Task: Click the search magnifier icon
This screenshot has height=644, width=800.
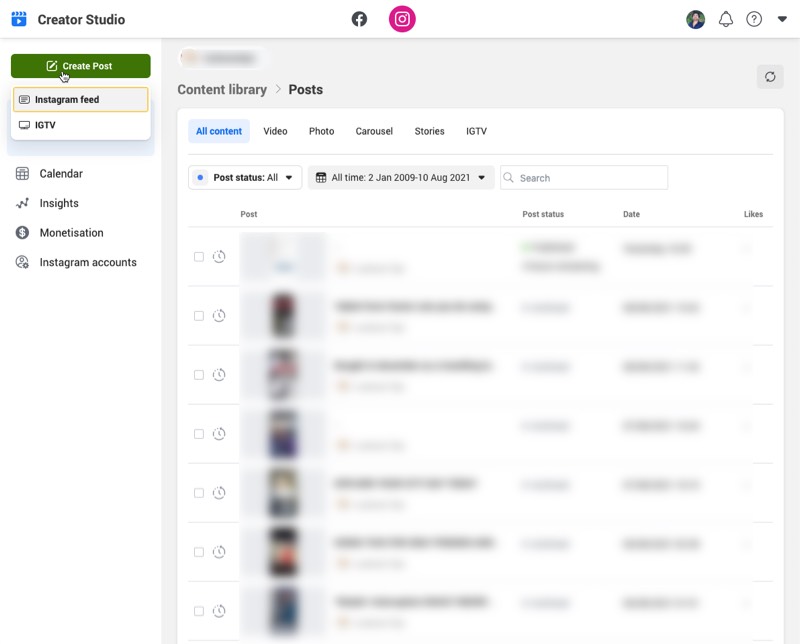Action: coord(508,178)
